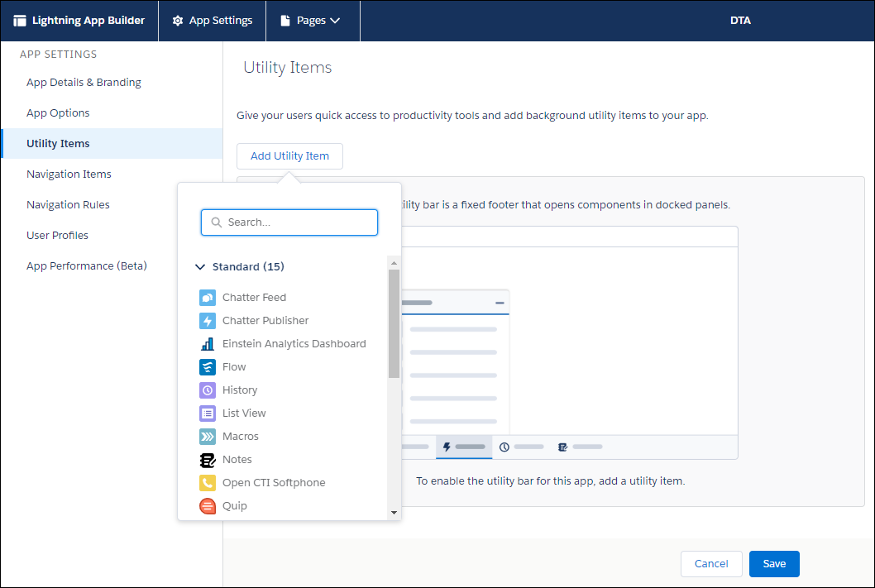Select Notes utility item
This screenshot has height=588, width=875.
tap(237, 460)
